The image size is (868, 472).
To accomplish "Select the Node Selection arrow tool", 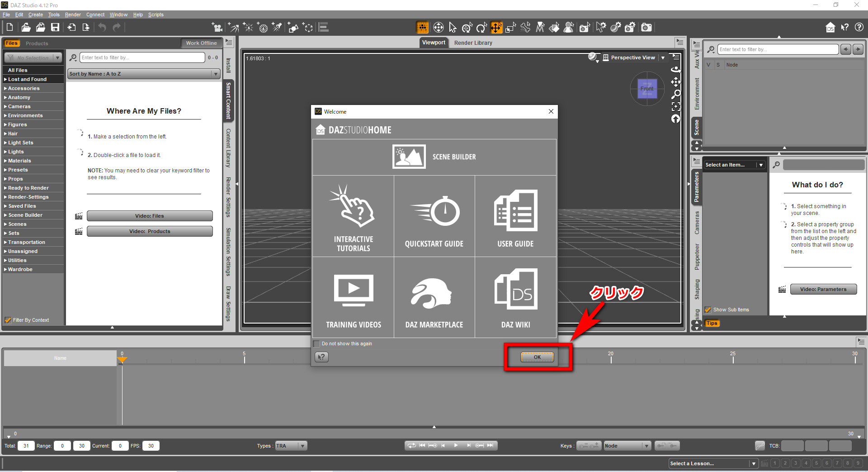I will tap(453, 27).
